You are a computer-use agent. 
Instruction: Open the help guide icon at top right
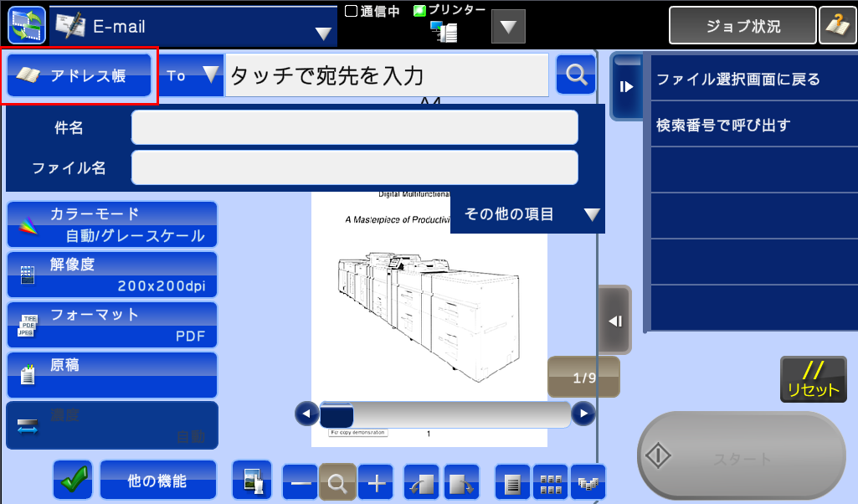point(837,25)
